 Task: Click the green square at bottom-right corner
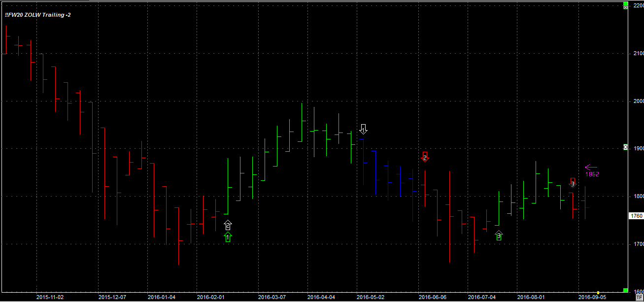click(x=625, y=290)
